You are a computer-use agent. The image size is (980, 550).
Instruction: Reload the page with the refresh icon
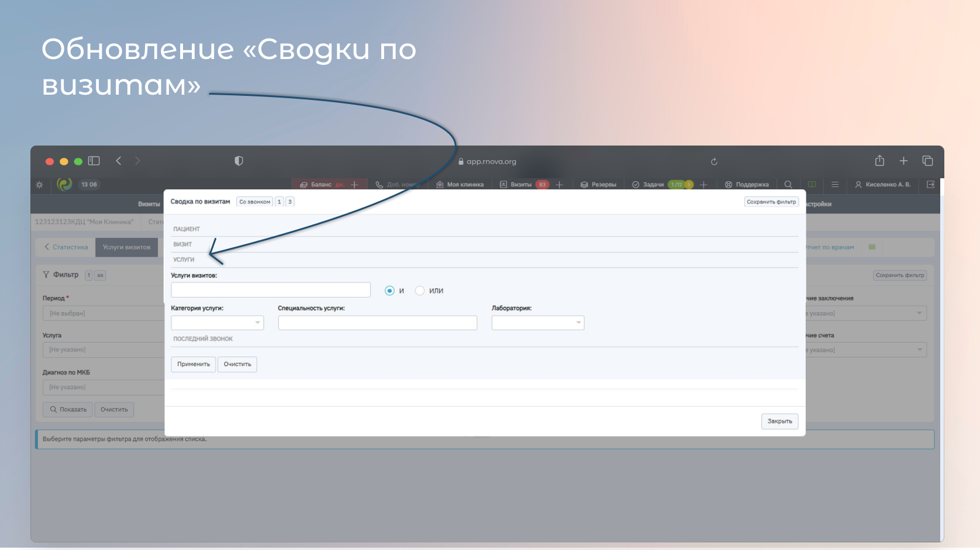pos(714,161)
